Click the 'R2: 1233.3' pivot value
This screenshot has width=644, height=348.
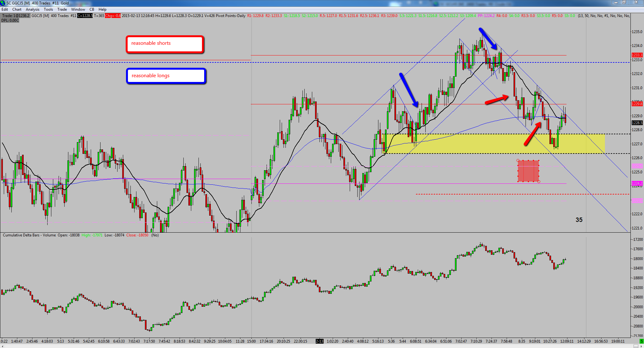pyautogui.click(x=274, y=16)
